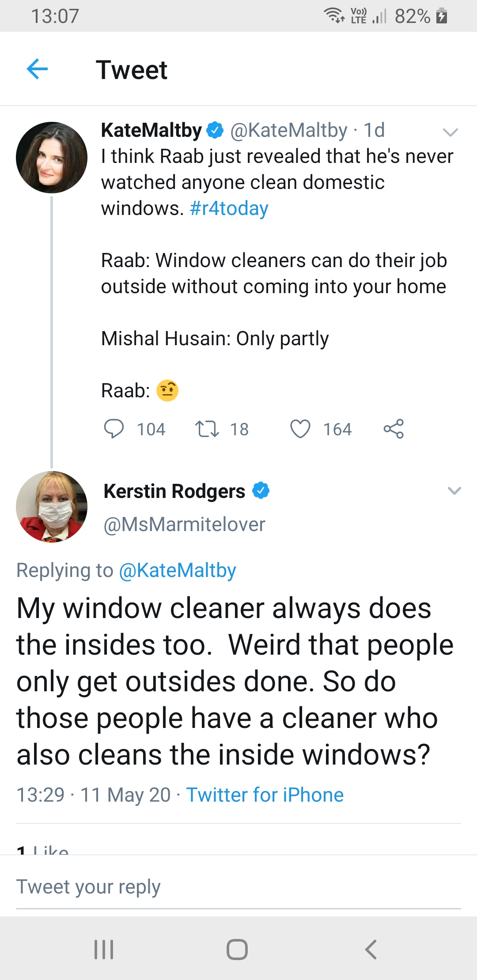Tap the back arrow in the header
The width and height of the screenshot is (477, 980).
pyautogui.click(x=37, y=69)
